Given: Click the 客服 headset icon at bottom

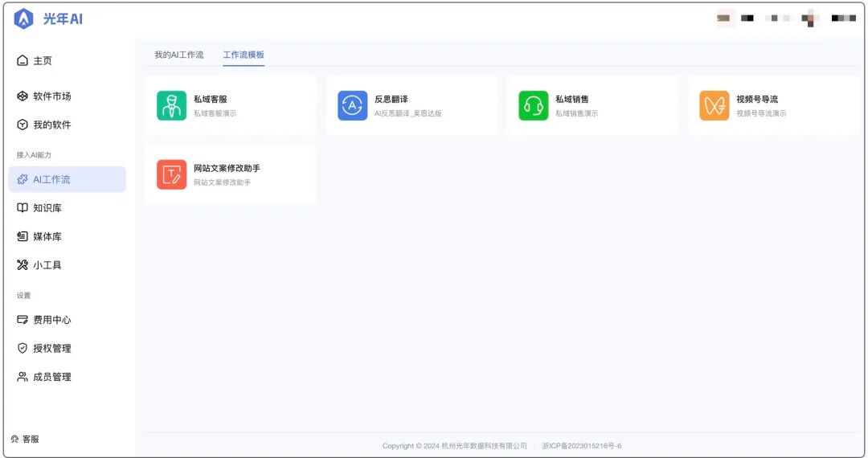Looking at the screenshot, I should [15, 440].
